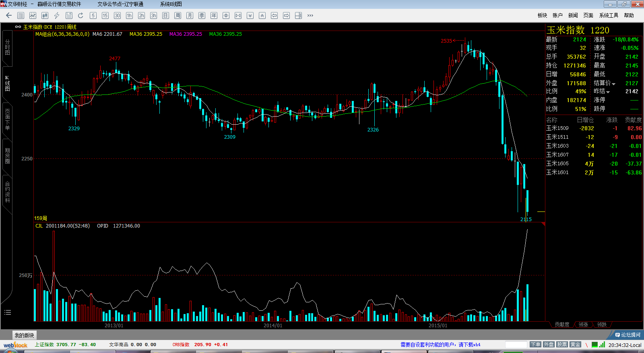Screen dimensions: 644x353
Task: Click the 下单 button in status bar
Action: click(x=535, y=345)
